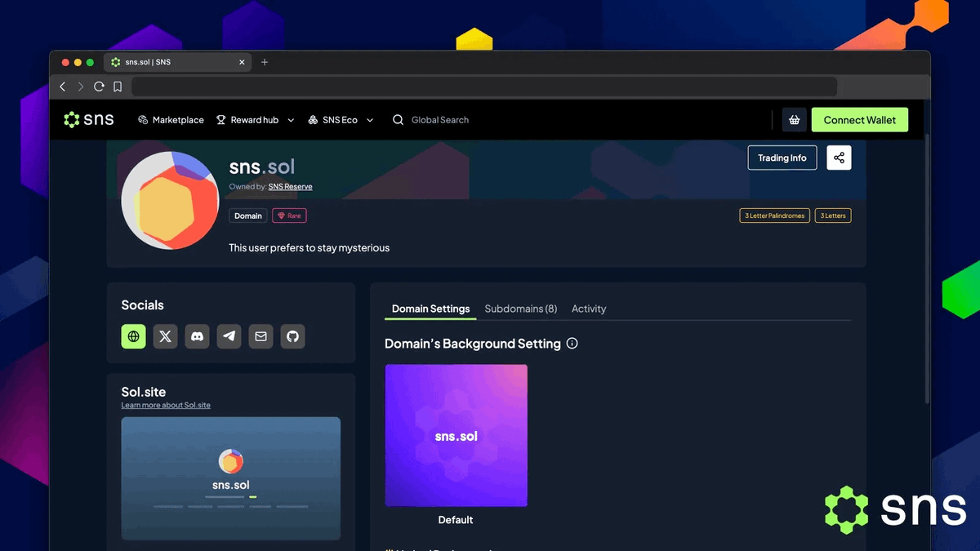Click the SNS Eco menu label

pyautogui.click(x=340, y=120)
